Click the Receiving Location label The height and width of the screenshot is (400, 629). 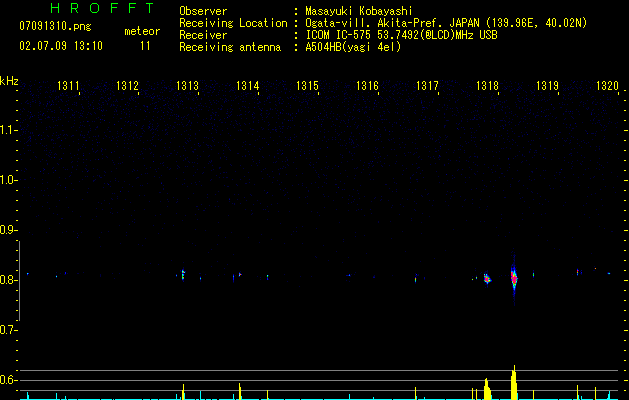233,23
